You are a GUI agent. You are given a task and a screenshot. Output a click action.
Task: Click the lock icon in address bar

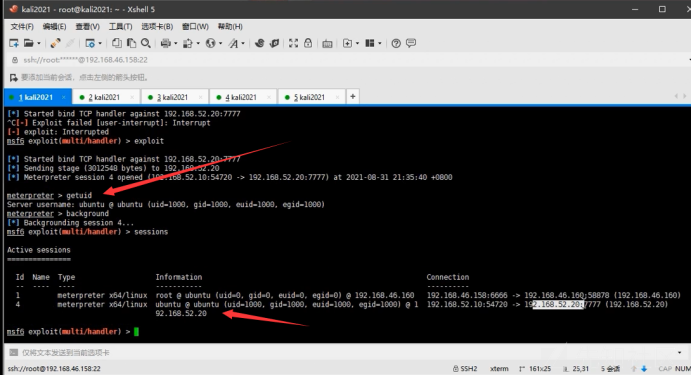coord(15,60)
